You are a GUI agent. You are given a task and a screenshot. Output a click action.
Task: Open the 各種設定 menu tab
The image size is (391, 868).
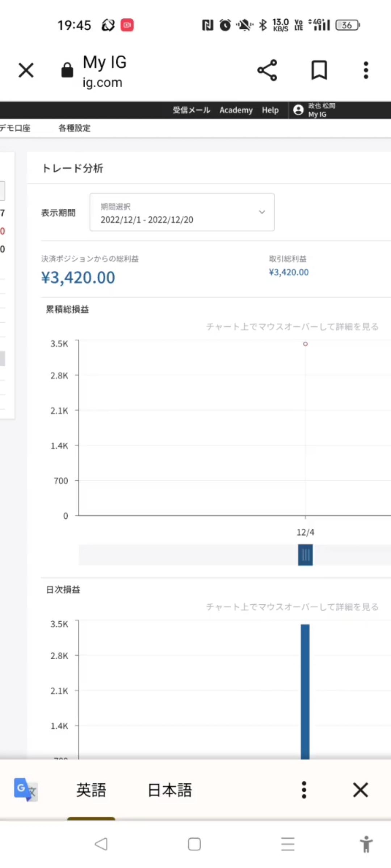(75, 128)
